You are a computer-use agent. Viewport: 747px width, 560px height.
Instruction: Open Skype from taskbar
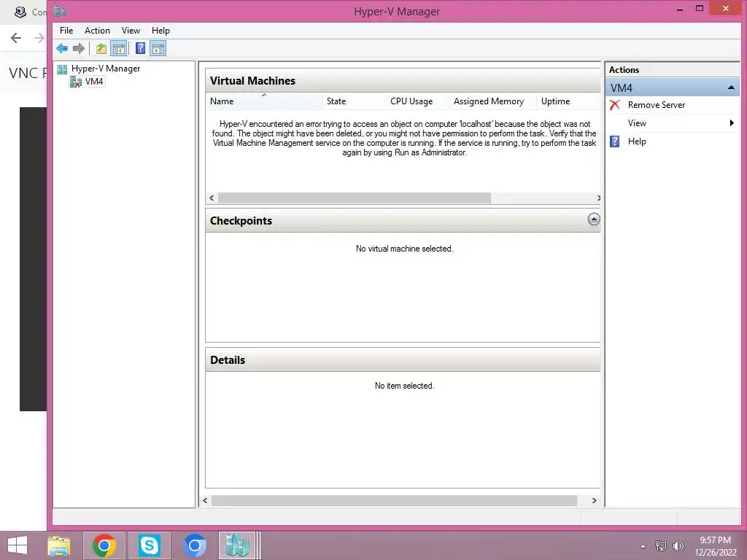[x=149, y=545]
